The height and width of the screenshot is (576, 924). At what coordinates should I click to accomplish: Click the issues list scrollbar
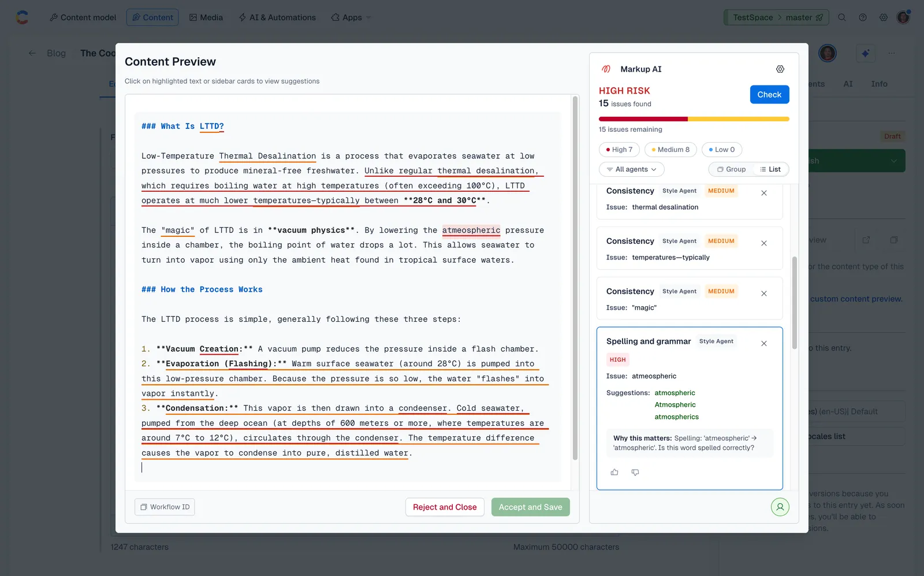point(795,303)
